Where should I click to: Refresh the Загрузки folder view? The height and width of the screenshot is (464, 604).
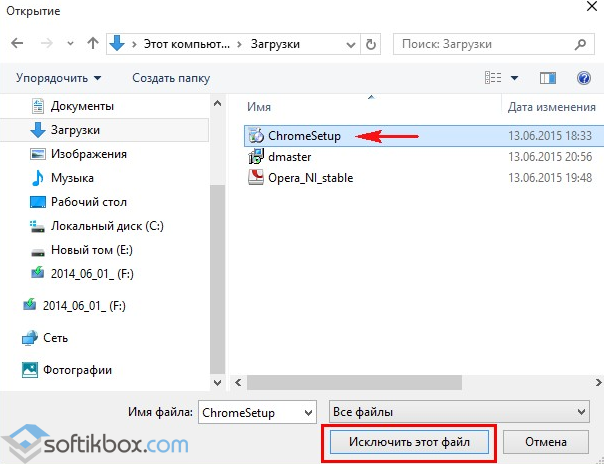372,45
